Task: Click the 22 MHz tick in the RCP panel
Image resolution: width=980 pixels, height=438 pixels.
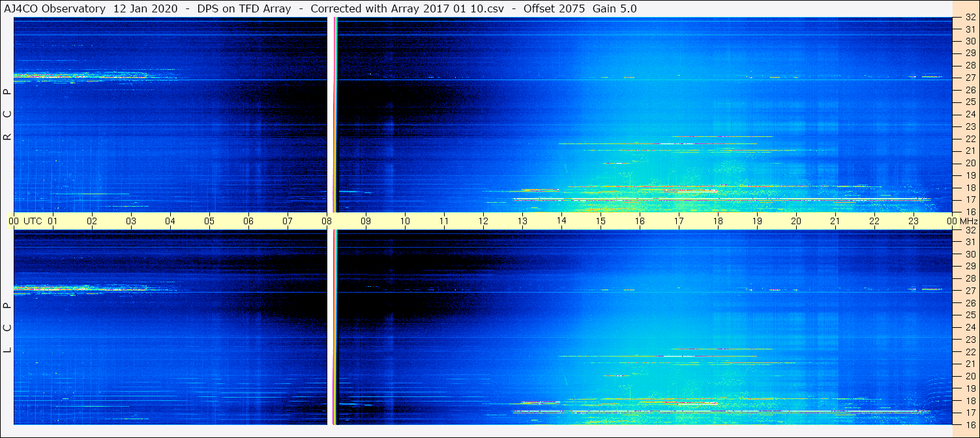Action: tap(970, 138)
